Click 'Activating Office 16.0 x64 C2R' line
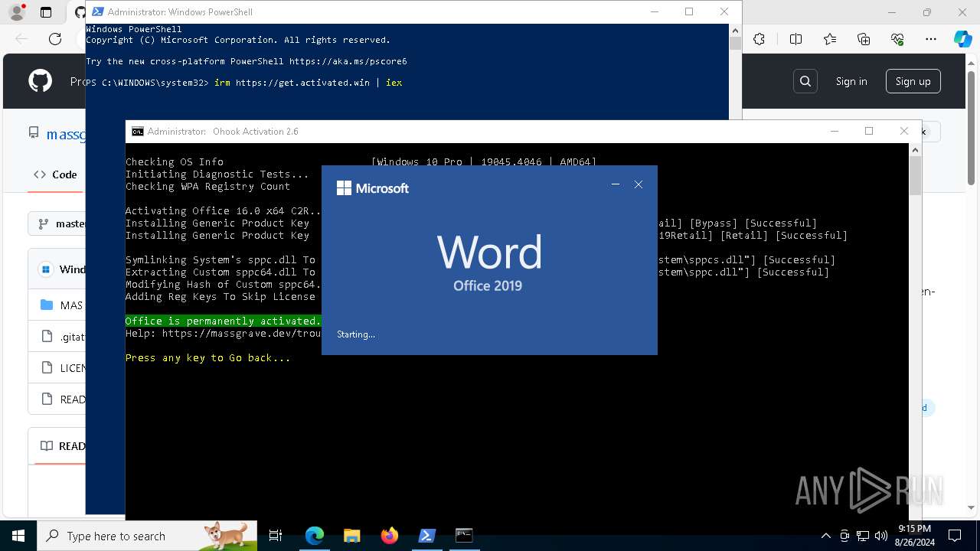 tap(223, 210)
